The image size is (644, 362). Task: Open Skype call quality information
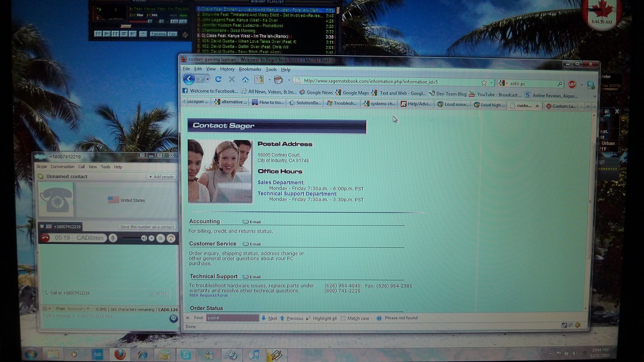tap(171, 238)
